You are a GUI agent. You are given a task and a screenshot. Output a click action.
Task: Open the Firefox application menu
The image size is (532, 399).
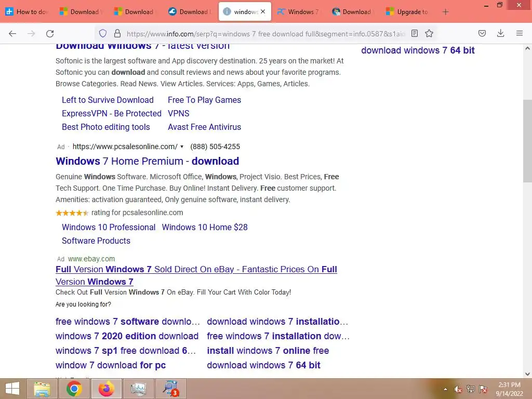[x=520, y=33]
